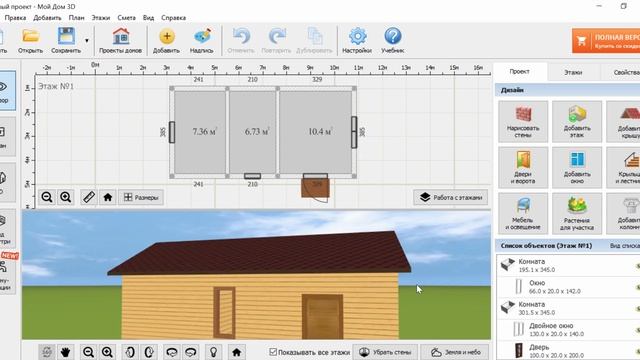Image resolution: width=640 pixels, height=360 pixels.
Task: Expand the dropdown arrow next to Сохранить
Action: [x=87, y=40]
